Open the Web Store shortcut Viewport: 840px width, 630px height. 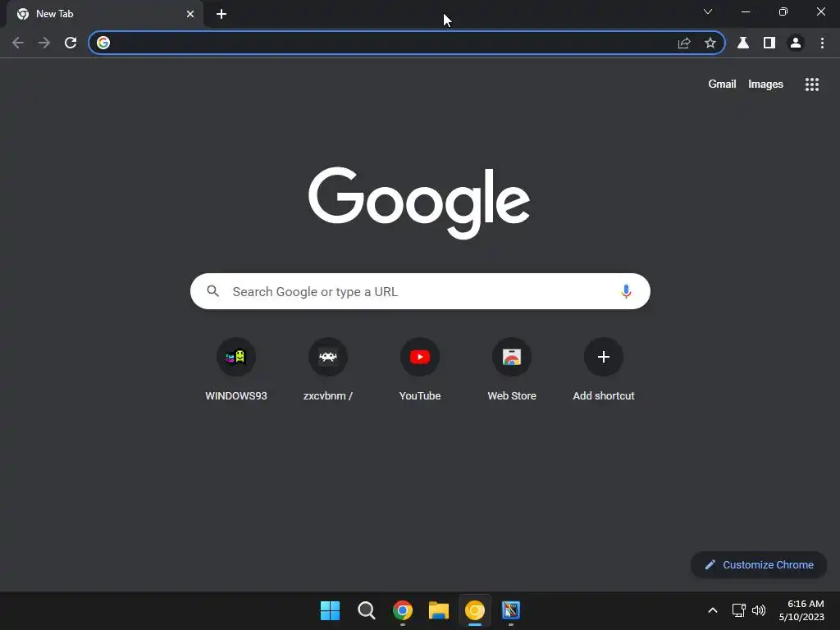click(x=512, y=370)
